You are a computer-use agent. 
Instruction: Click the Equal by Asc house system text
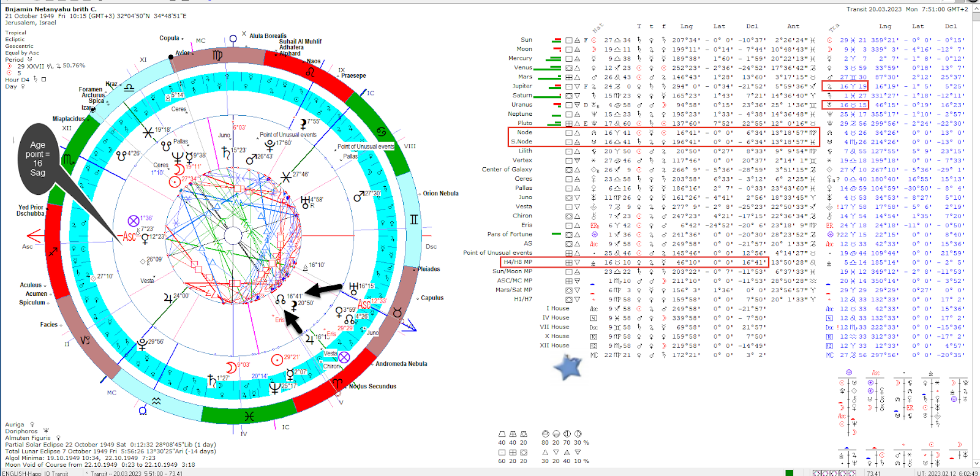point(22,53)
